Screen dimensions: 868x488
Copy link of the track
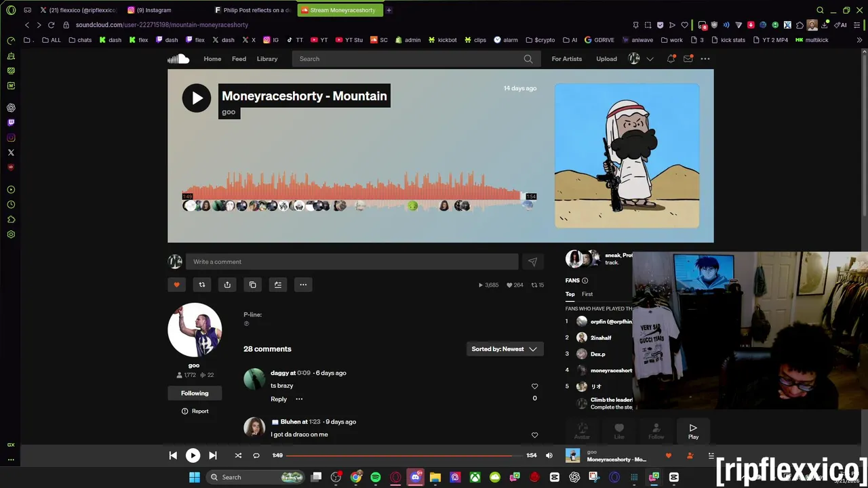click(252, 285)
